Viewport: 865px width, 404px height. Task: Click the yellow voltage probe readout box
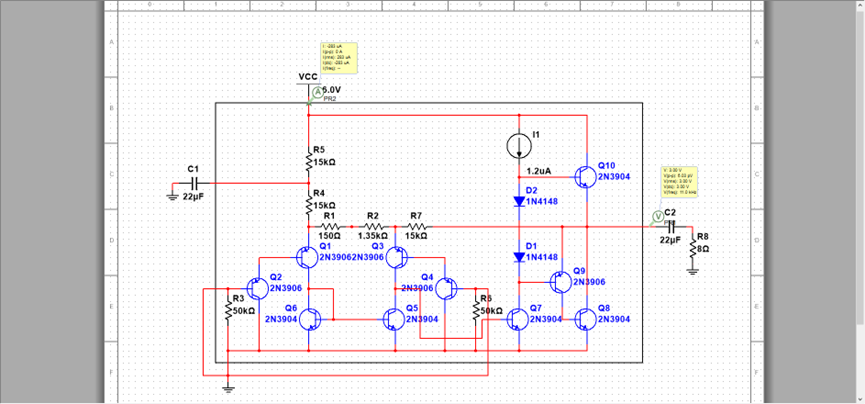(681, 181)
